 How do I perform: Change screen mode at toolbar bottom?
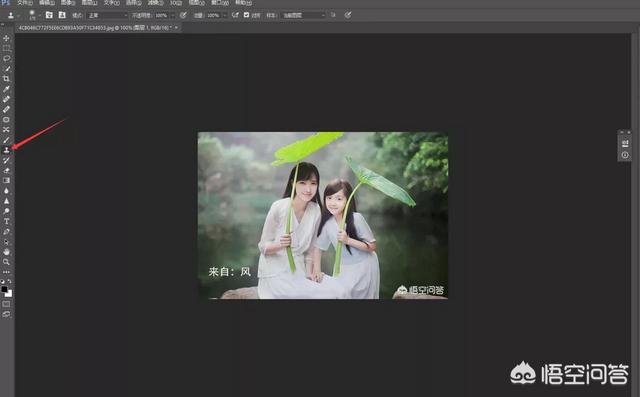6,314
